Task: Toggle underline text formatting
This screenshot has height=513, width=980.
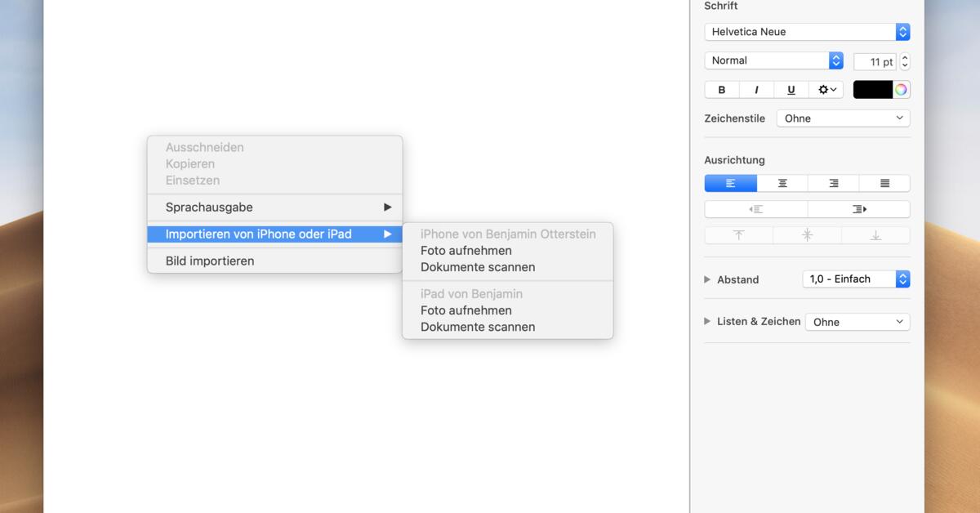Action: [x=791, y=90]
